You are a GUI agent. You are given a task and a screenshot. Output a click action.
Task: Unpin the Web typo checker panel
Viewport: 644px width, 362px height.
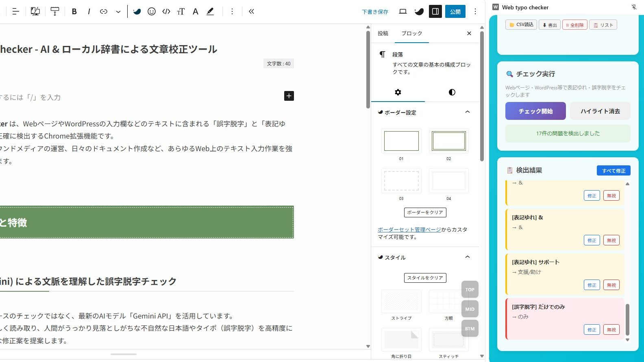tap(634, 7)
